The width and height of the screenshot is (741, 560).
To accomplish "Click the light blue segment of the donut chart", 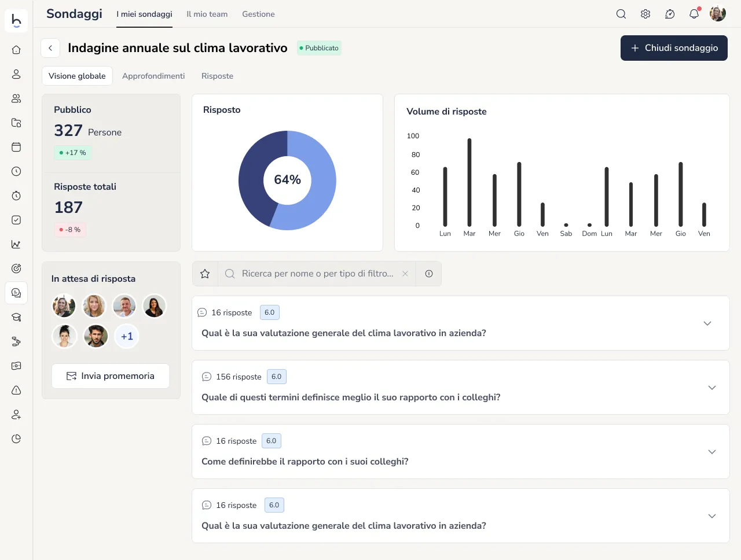I will tap(322, 185).
